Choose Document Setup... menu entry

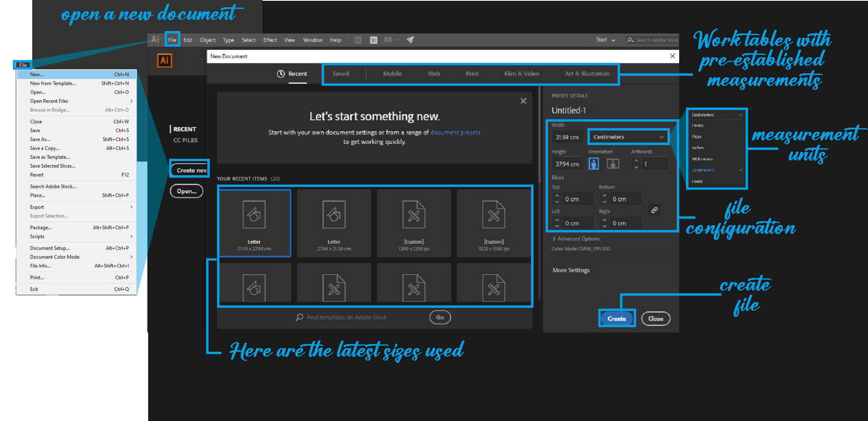click(x=76, y=248)
